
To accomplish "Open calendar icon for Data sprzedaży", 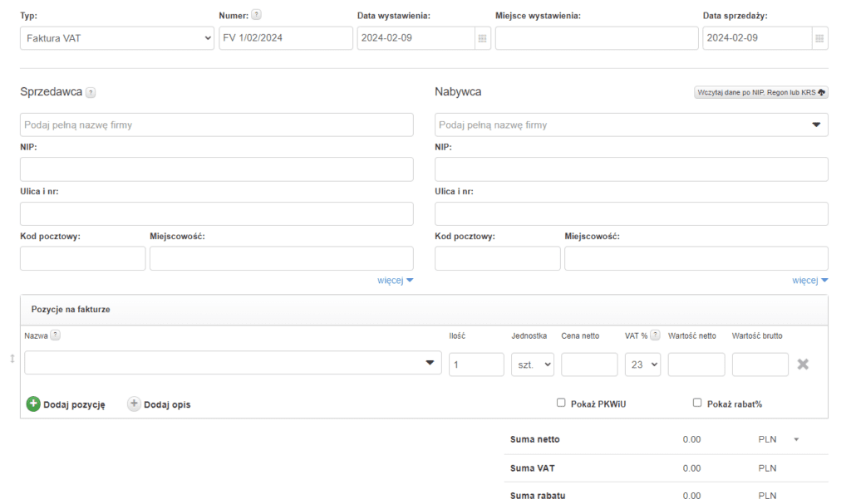I will 819,39.
